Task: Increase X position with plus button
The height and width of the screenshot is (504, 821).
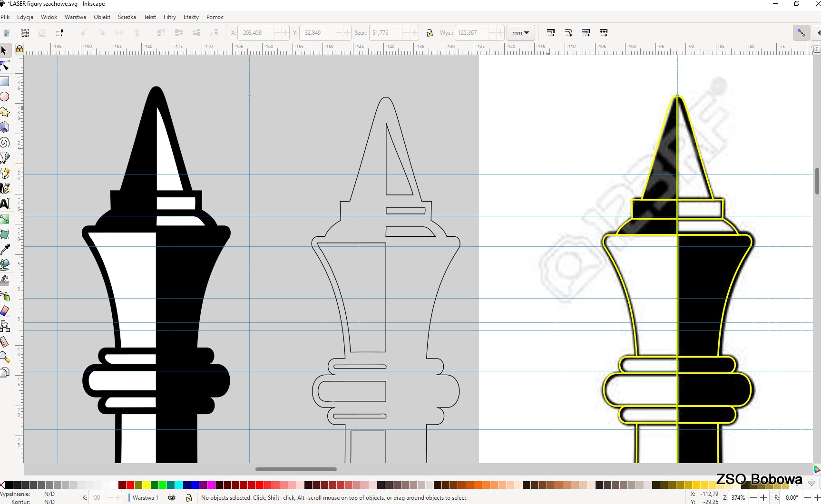Action: click(285, 33)
